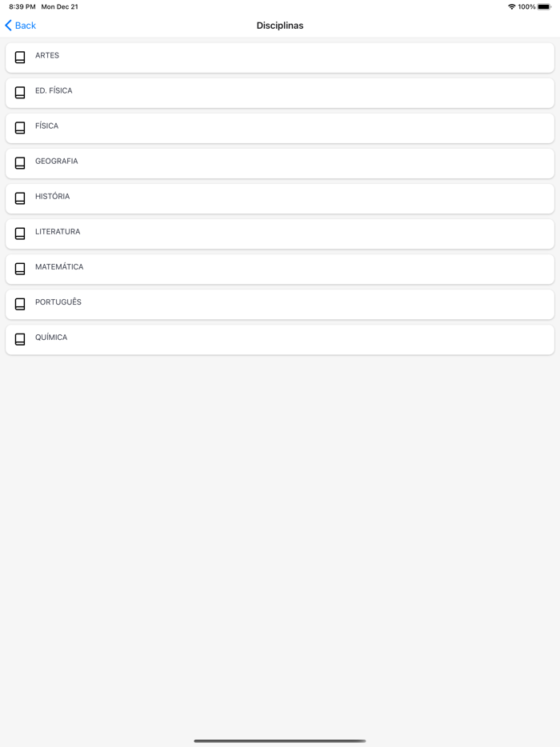Click the book icon beside PORTUGUÊS

(x=20, y=304)
